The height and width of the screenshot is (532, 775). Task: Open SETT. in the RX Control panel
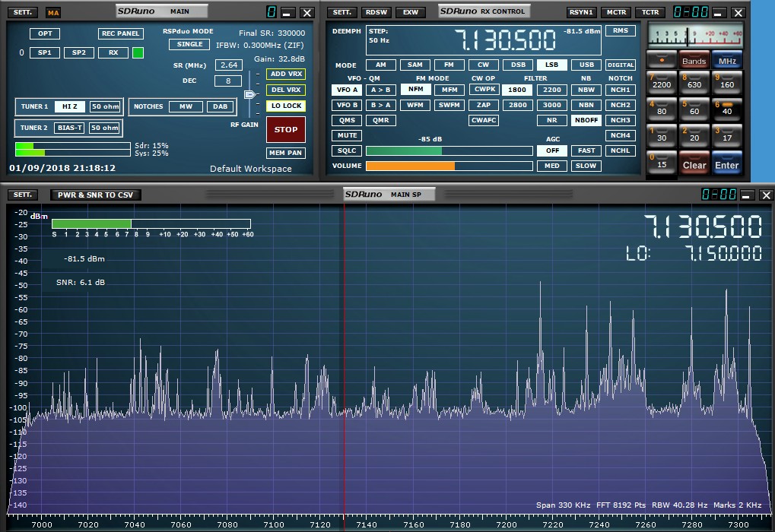[x=342, y=12]
